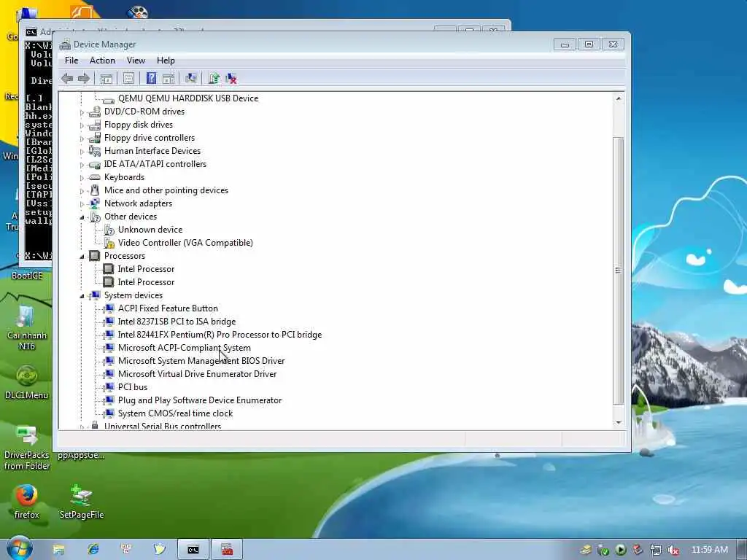Select the second Intel Processor entry

point(146,282)
